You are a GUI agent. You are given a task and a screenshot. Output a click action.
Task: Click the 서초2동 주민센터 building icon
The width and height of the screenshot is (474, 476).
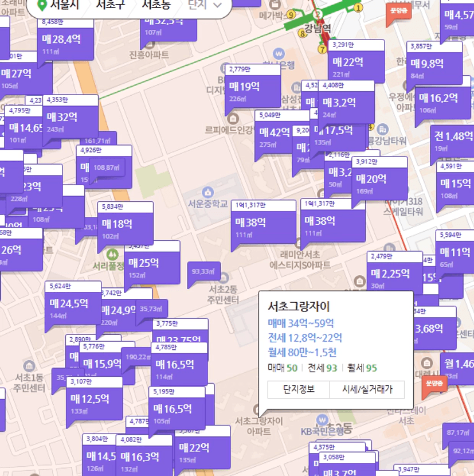pyautogui.click(x=224, y=278)
